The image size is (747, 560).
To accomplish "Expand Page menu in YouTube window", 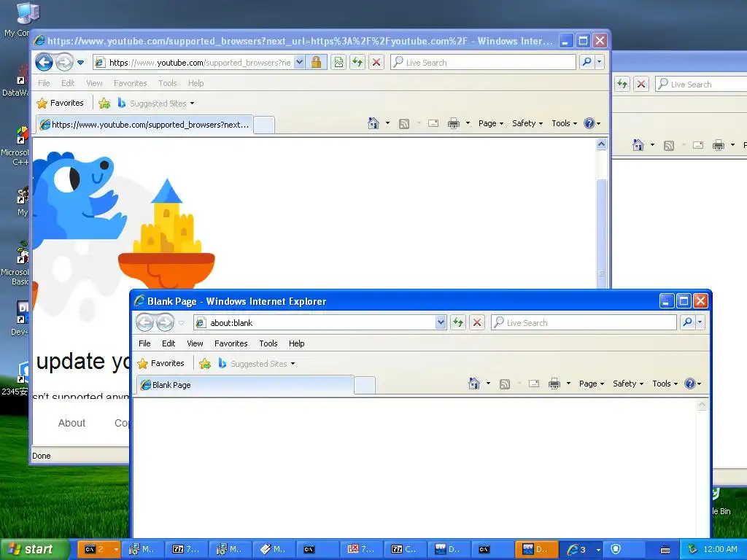I will click(491, 123).
